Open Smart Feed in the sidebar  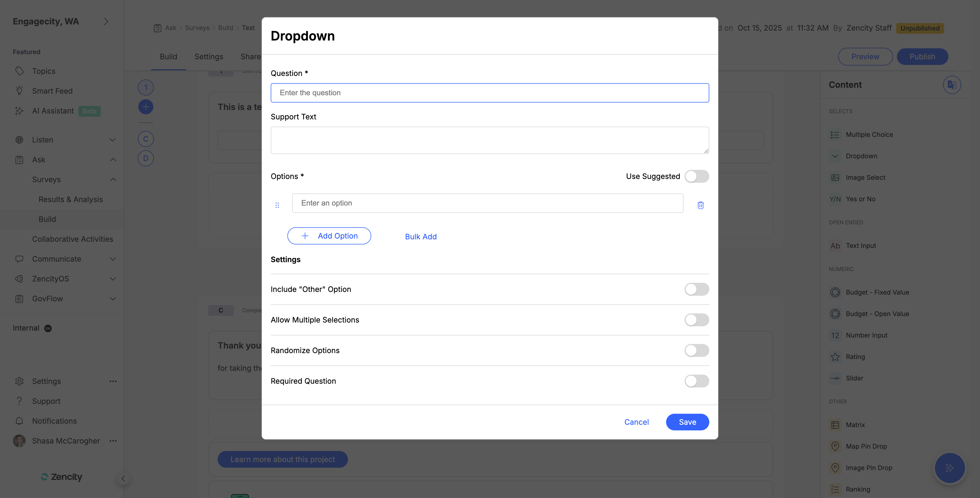(x=52, y=91)
